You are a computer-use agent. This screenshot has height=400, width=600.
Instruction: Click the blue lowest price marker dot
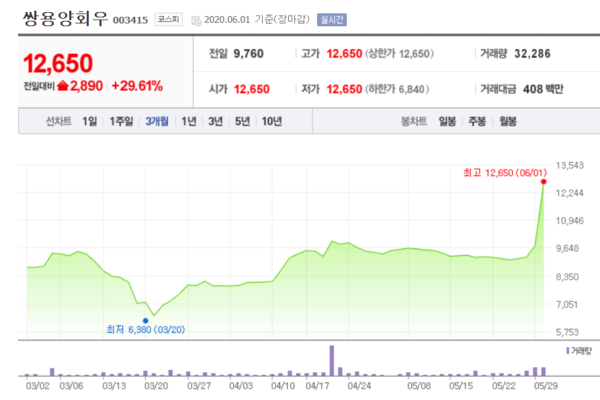(x=145, y=321)
